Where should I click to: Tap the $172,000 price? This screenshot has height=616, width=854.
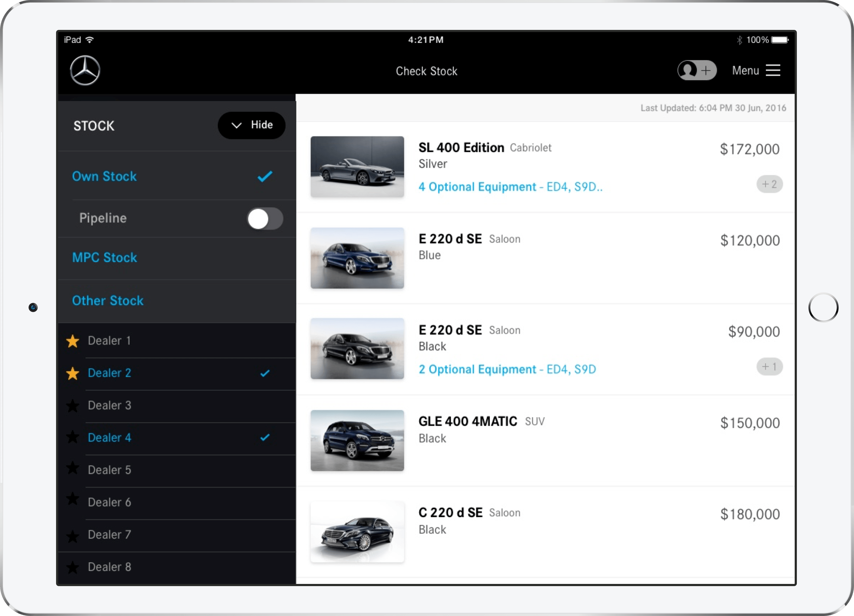(750, 149)
